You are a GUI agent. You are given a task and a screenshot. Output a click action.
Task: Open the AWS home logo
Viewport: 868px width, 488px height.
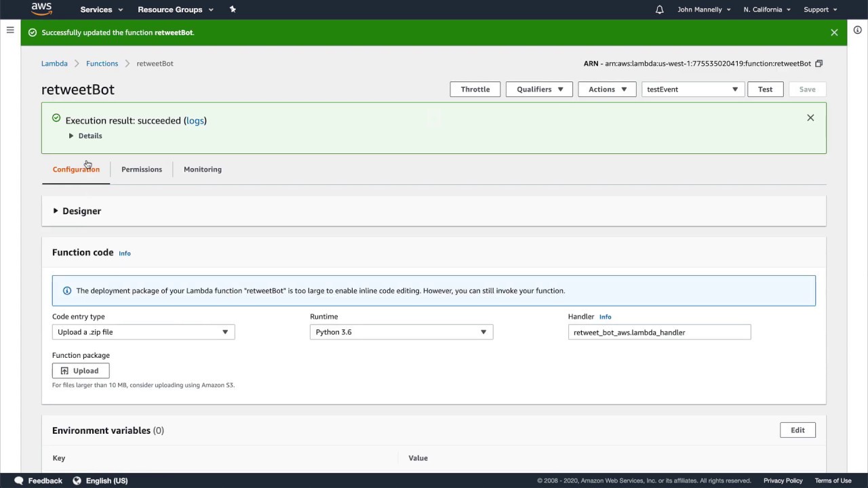click(41, 9)
